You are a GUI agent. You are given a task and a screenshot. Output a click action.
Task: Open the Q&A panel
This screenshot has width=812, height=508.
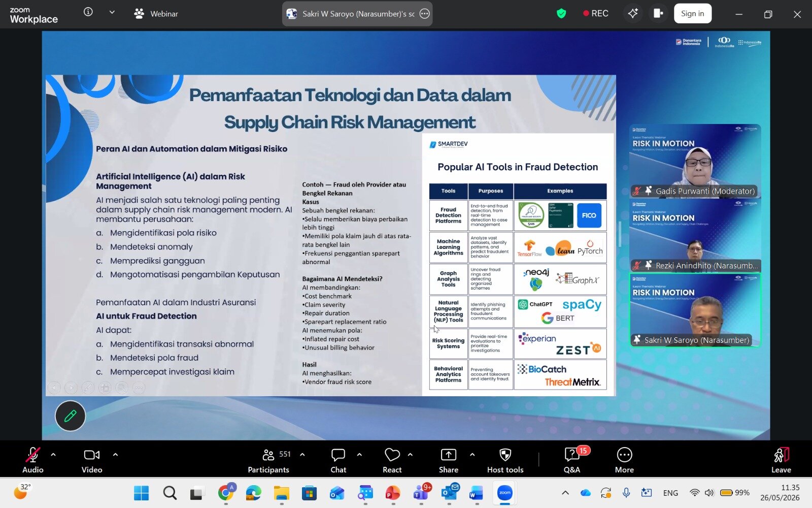coord(572,460)
